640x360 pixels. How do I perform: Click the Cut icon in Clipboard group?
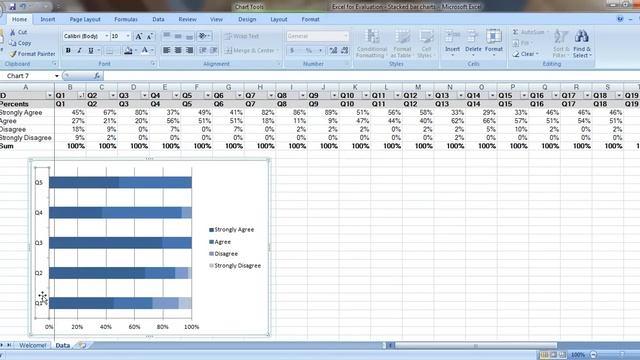(13, 32)
